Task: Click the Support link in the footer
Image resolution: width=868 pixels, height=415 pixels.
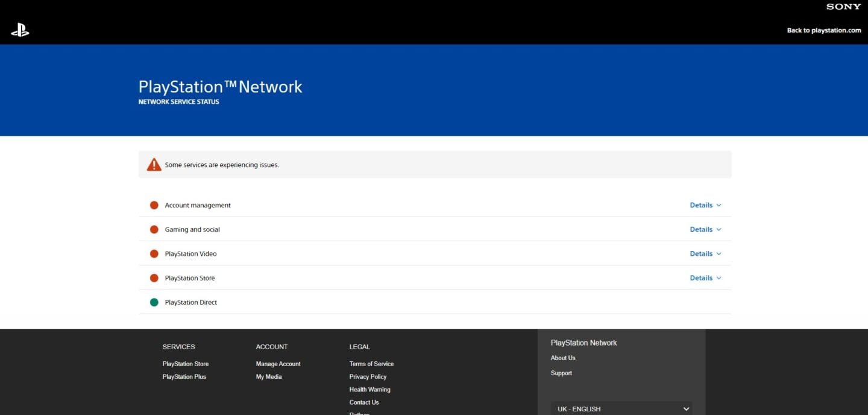Action: (561, 373)
